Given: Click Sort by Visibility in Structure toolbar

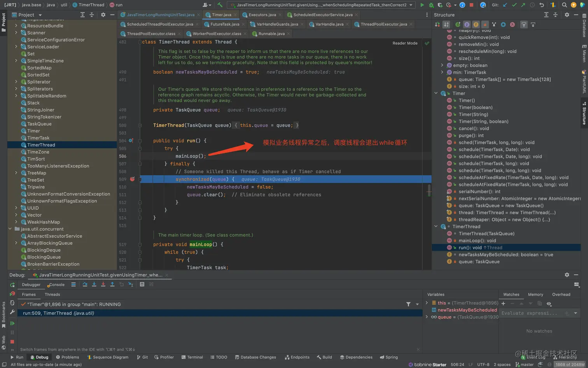Looking at the screenshot, I should point(437,25).
